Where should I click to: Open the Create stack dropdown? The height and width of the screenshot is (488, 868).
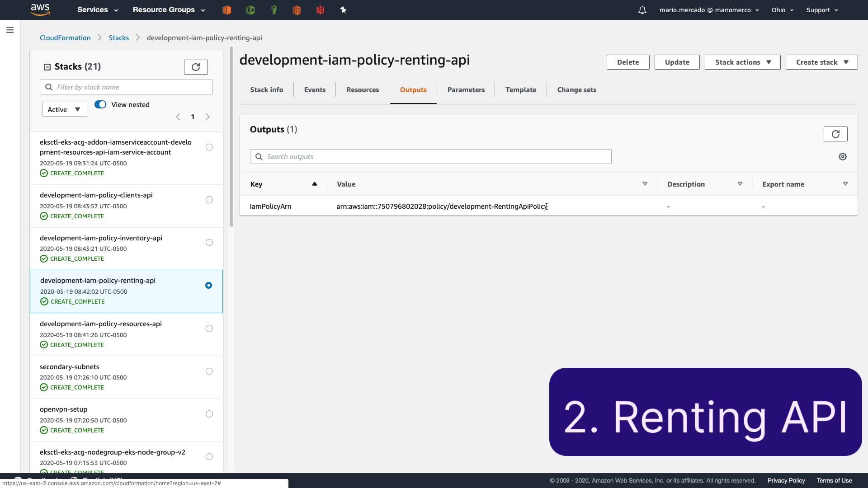tap(821, 62)
